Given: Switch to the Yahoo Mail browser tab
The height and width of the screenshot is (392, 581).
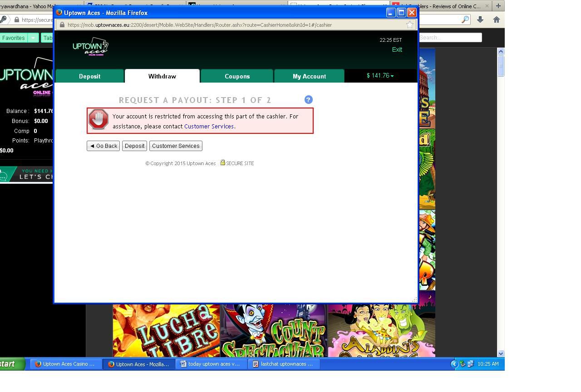Looking at the screenshot, I should click(x=27, y=6).
